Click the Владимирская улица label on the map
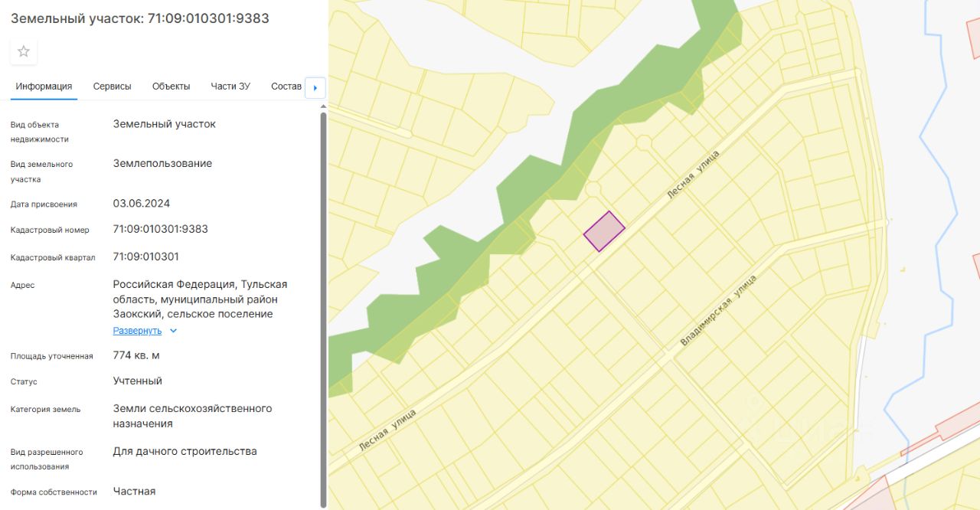The image size is (980, 510). (x=717, y=310)
